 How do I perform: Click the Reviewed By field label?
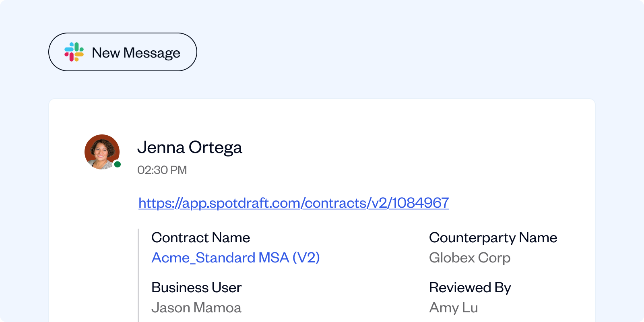click(x=470, y=287)
